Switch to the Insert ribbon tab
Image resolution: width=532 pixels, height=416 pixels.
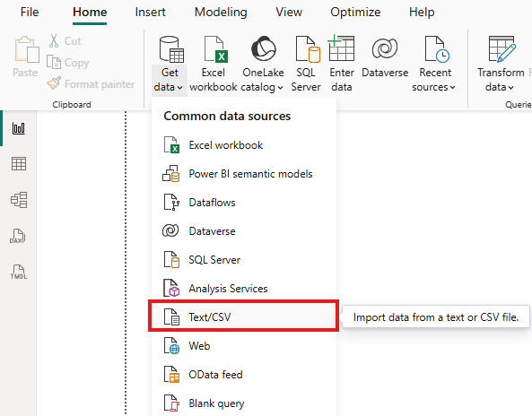tap(150, 13)
